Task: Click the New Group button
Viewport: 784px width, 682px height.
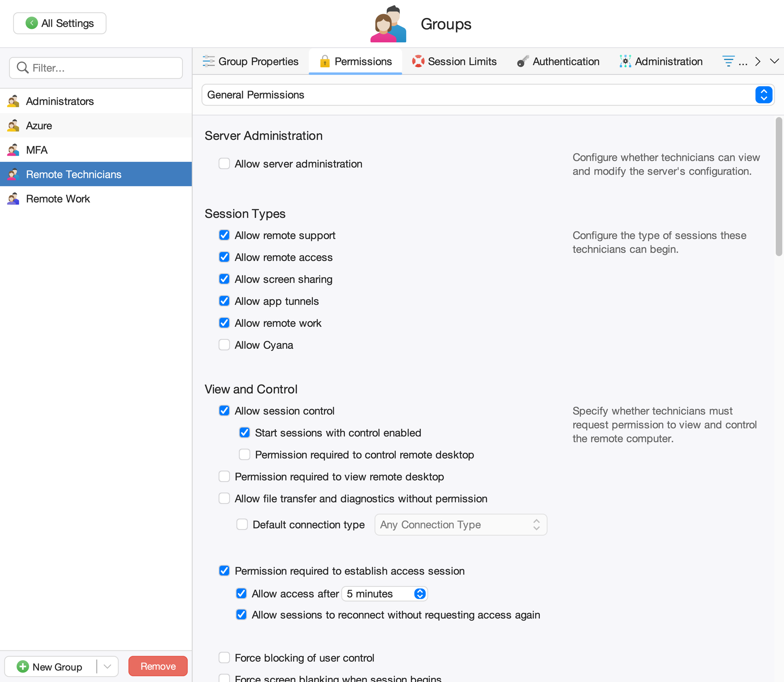Action: pyautogui.click(x=51, y=667)
